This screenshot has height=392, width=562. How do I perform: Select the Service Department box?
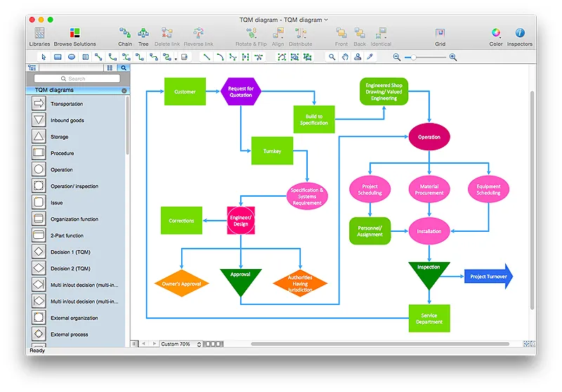(x=429, y=318)
